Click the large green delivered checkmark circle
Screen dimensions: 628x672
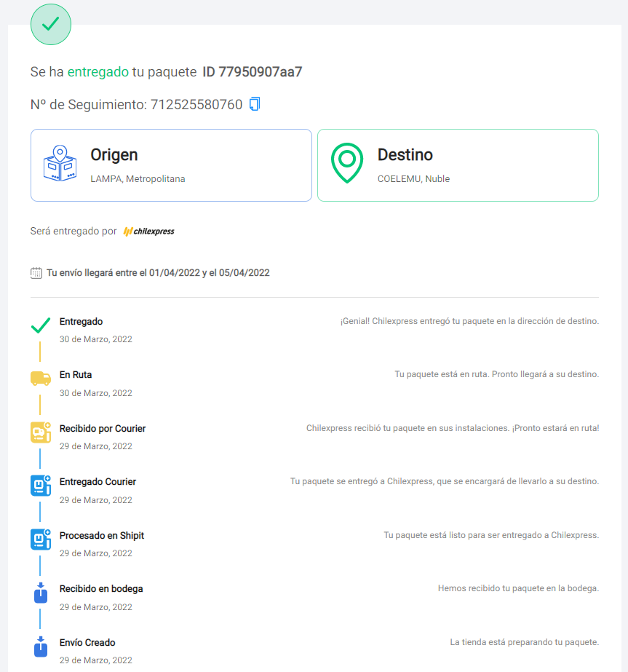[x=51, y=25]
